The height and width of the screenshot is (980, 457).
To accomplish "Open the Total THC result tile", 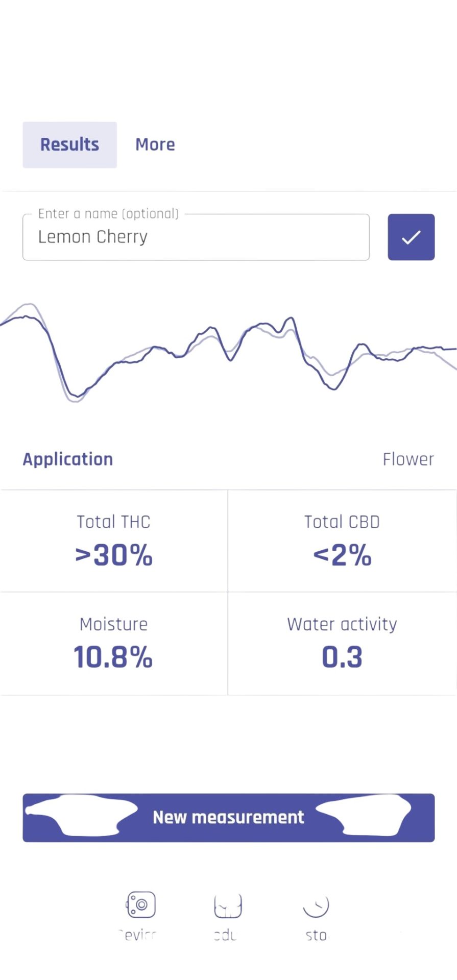I will tap(114, 541).
